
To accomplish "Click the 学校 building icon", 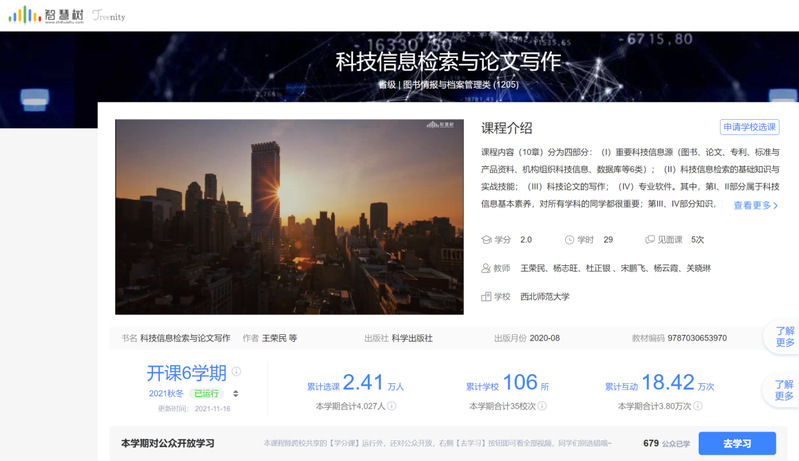I will 487,296.
